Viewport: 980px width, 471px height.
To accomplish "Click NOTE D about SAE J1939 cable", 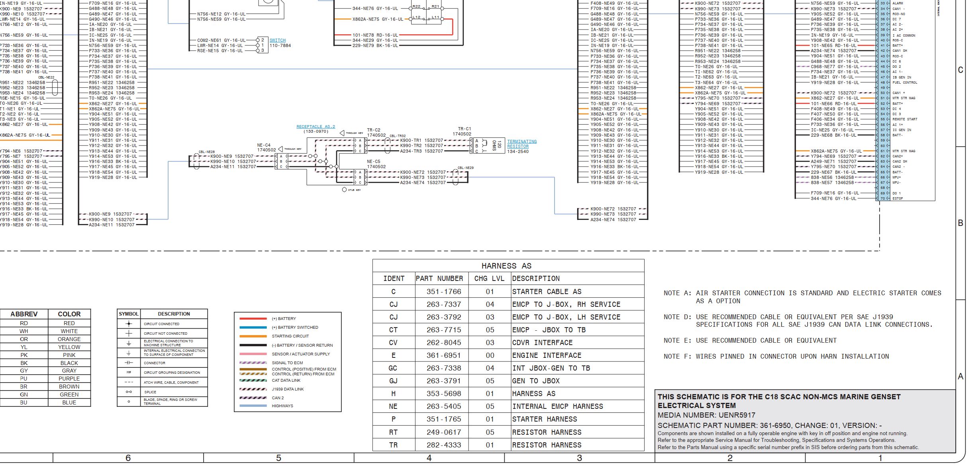I will coord(798,321).
